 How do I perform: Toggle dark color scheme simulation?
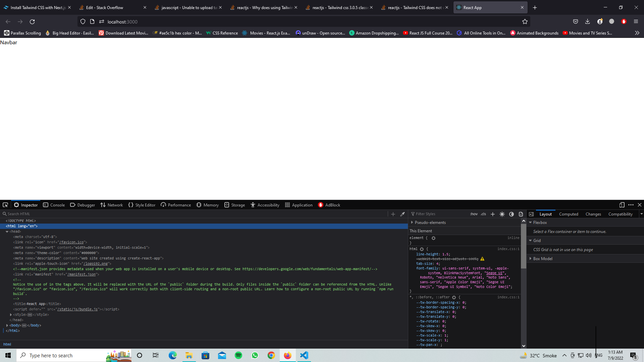tap(512, 214)
